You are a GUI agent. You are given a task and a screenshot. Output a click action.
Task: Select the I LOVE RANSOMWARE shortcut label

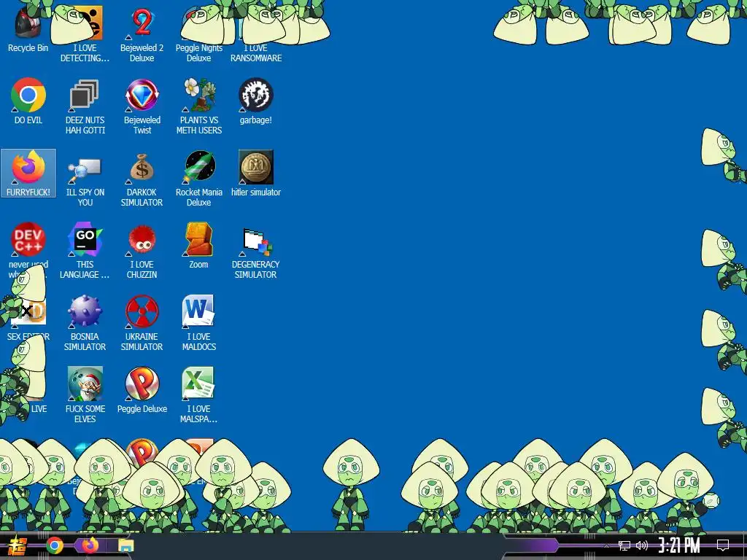[256, 52]
